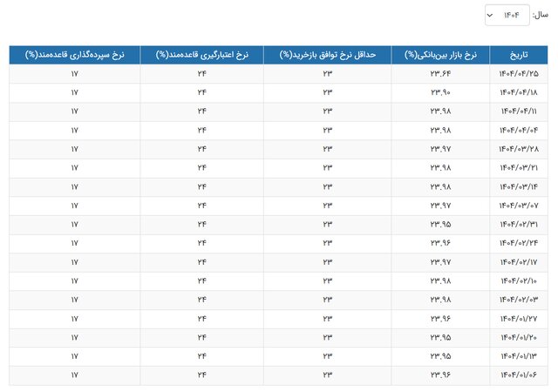Select the date cell 1404/04/25

pos(519,73)
